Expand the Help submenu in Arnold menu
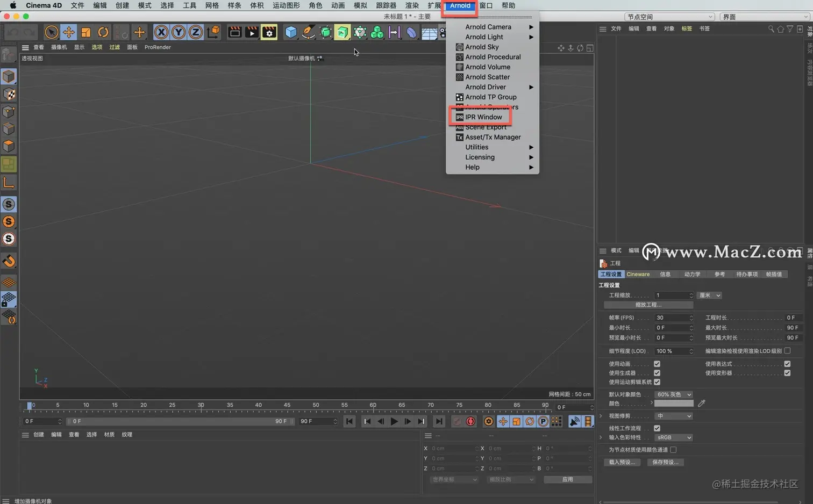 [492, 167]
